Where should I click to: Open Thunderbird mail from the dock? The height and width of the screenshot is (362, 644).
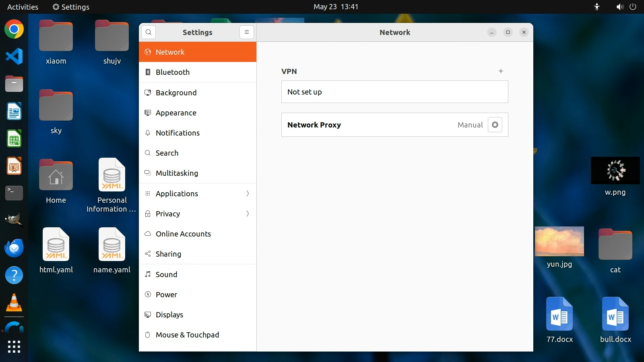[14, 248]
